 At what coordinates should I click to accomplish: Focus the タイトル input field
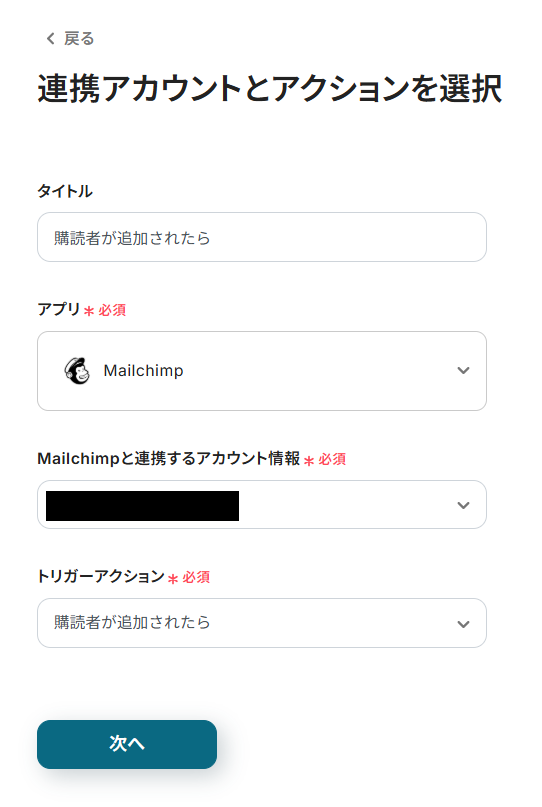tap(261, 237)
